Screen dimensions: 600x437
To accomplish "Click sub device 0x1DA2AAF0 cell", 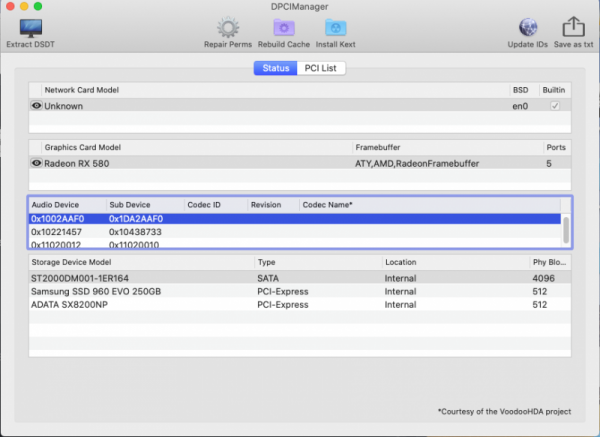I will pos(136,219).
